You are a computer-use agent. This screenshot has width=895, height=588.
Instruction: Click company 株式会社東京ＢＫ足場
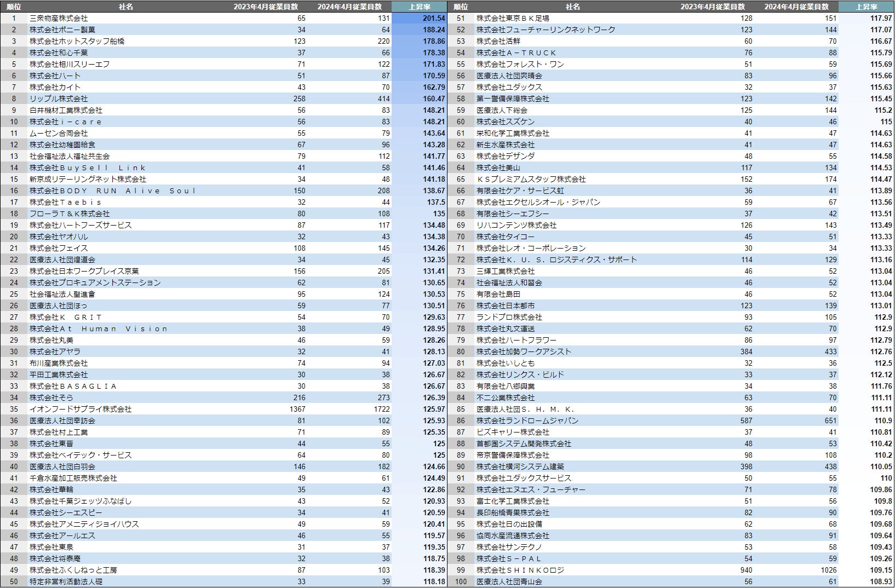click(x=573, y=18)
